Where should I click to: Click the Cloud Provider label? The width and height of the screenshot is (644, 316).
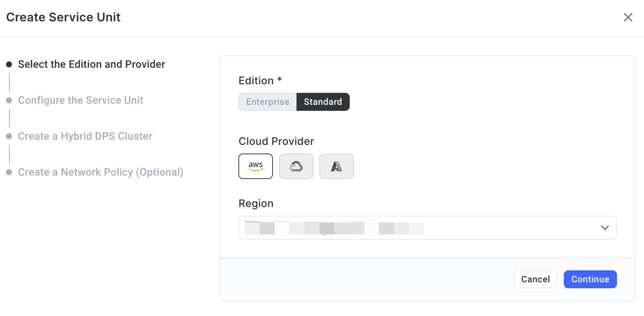click(276, 142)
